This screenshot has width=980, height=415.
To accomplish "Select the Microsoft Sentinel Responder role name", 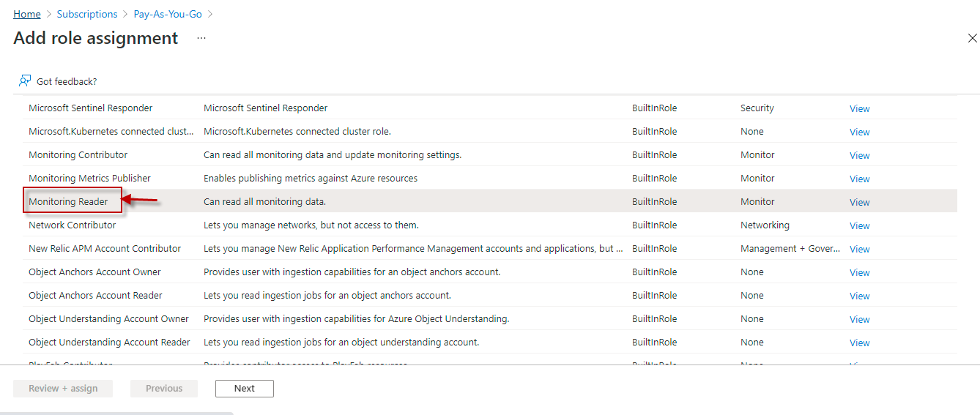I will click(90, 108).
